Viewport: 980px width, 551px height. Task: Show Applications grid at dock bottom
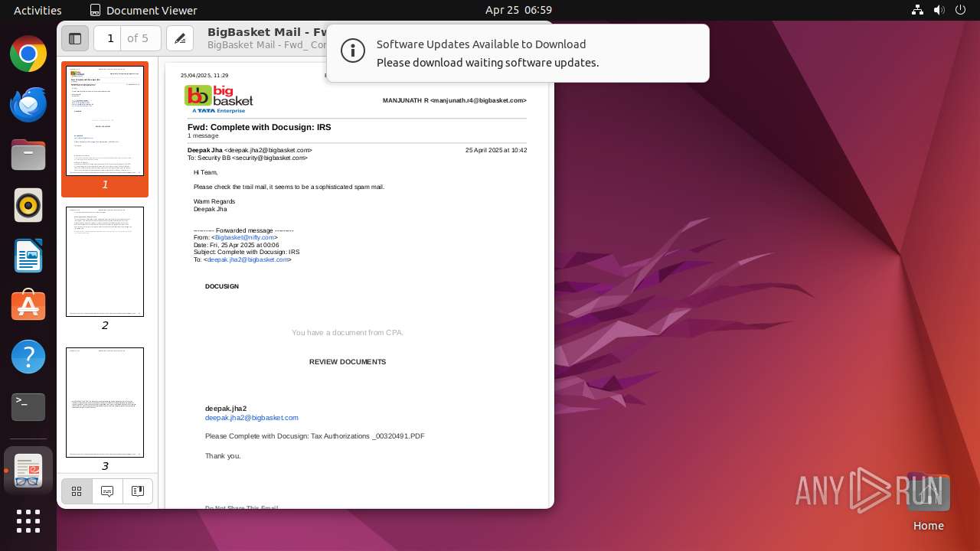pos(28,521)
